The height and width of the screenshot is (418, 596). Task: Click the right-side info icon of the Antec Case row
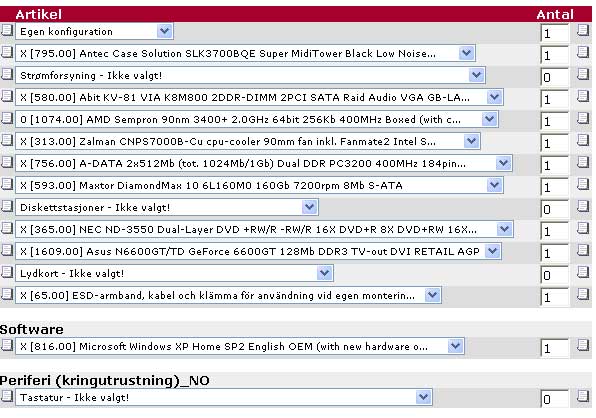(583, 52)
